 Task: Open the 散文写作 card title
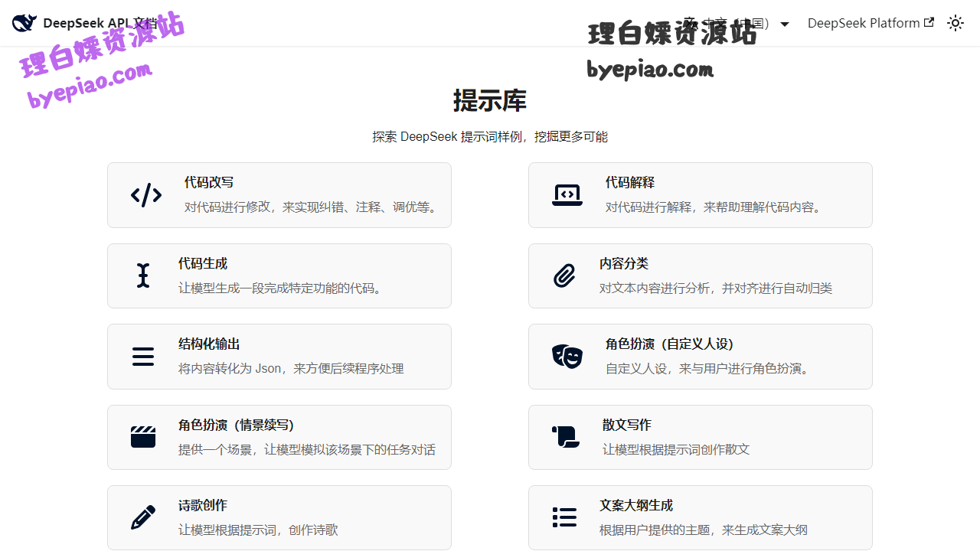click(x=627, y=425)
